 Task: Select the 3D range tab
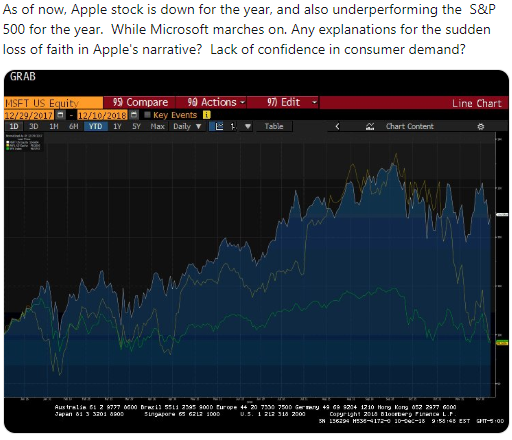click(x=33, y=126)
